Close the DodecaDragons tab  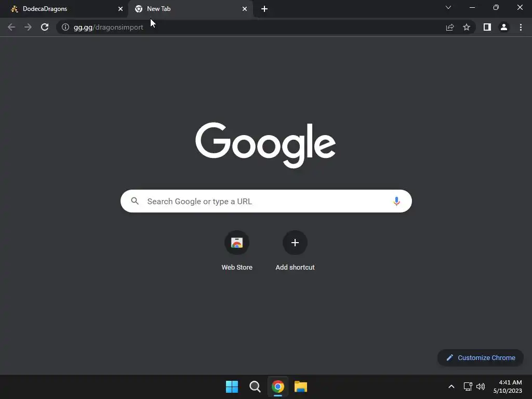coord(121,9)
